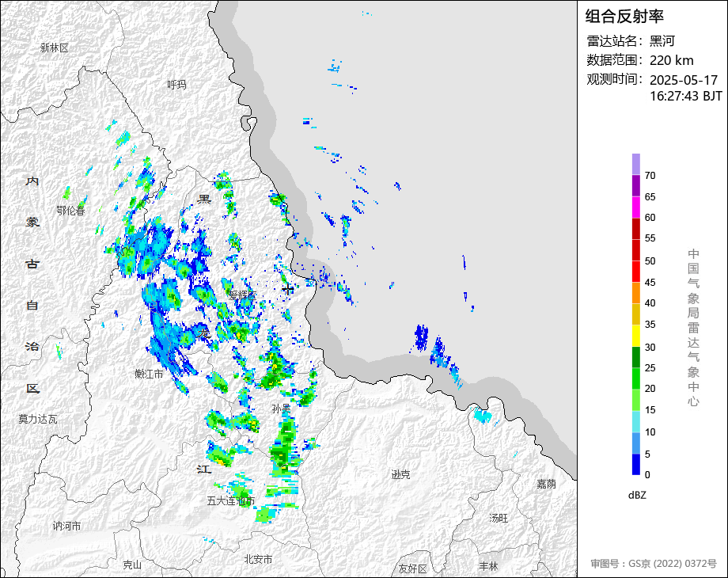Image resolution: width=728 pixels, height=578 pixels.
Task: Click the yellow legend band between 30 and 35
Action: click(x=636, y=336)
